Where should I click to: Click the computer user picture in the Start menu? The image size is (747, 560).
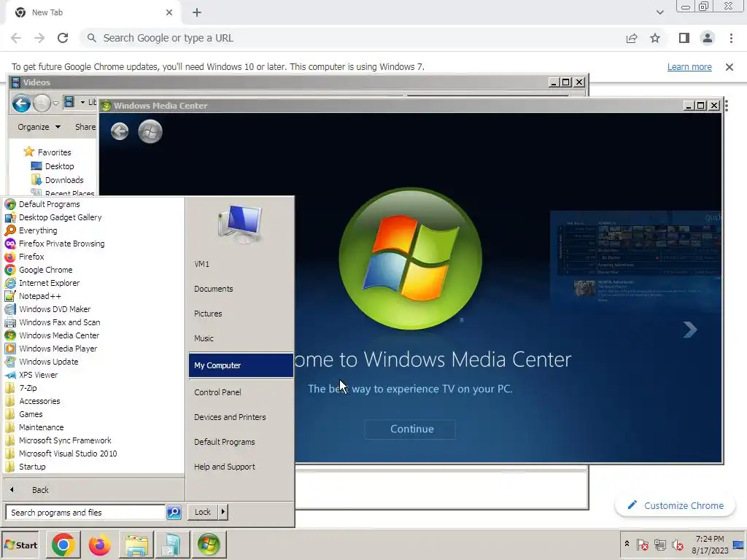pos(240,224)
